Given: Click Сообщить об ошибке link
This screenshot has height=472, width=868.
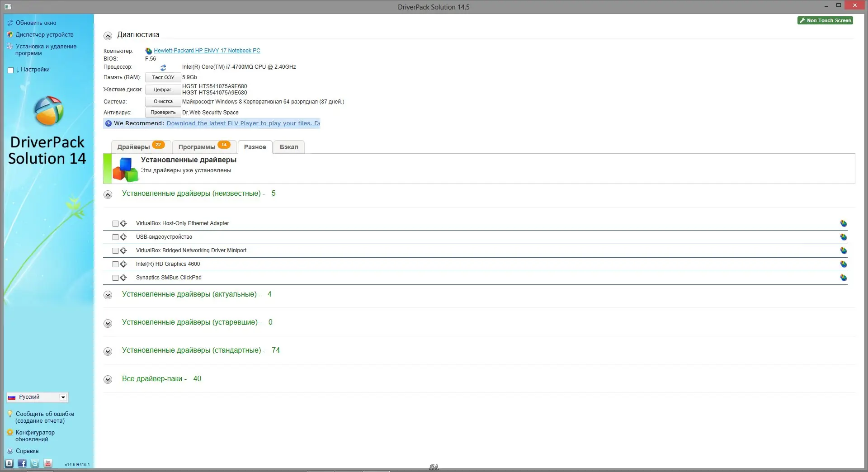Looking at the screenshot, I should 45,417.
